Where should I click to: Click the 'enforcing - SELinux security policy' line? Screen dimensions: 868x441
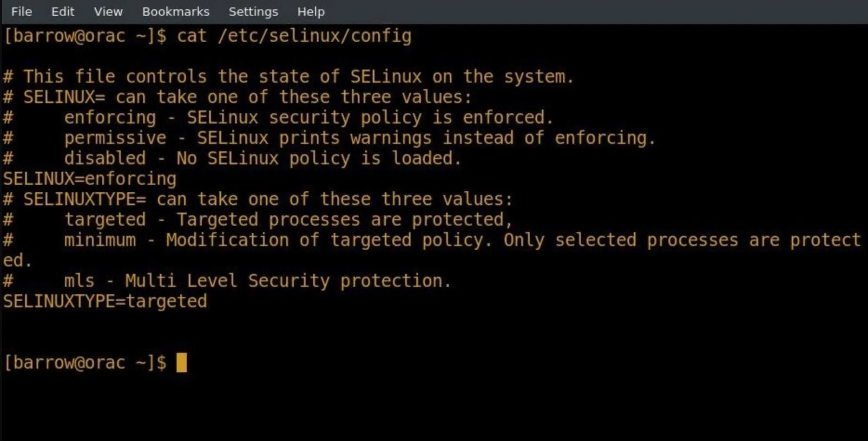coord(309,117)
